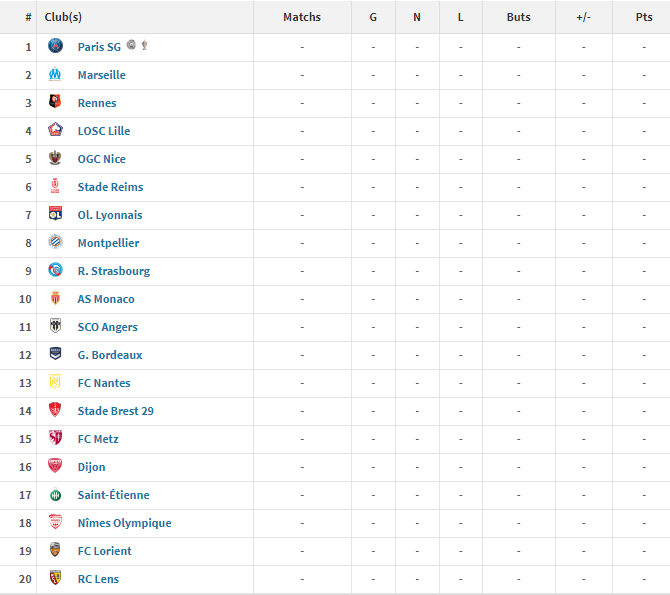Screen dimensions: 670x595
Task: Select the Nîmes Olympique link
Action: point(124,523)
